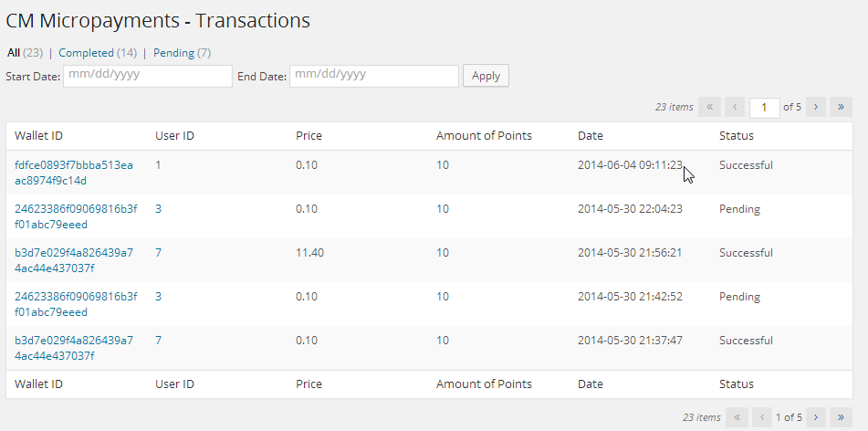Viewport: 868px width, 431px height.
Task: Go to first page using top pagination arrow
Action: pyautogui.click(x=709, y=107)
